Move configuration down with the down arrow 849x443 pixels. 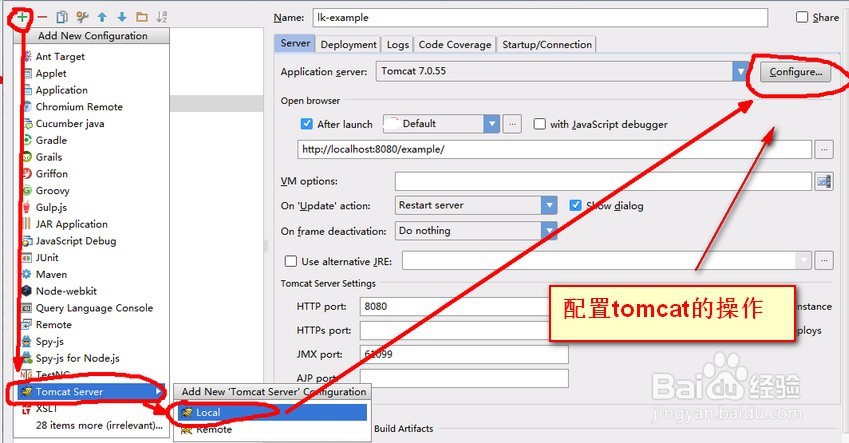tap(122, 17)
